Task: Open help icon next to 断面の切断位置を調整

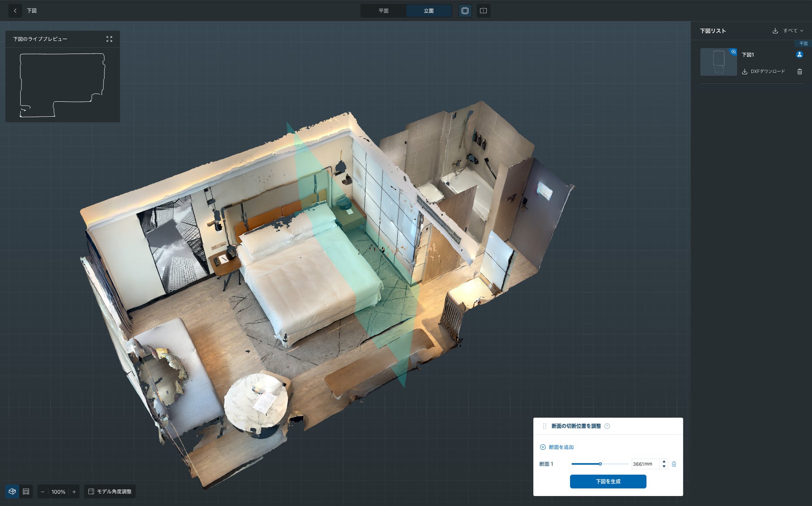Action: [607, 426]
